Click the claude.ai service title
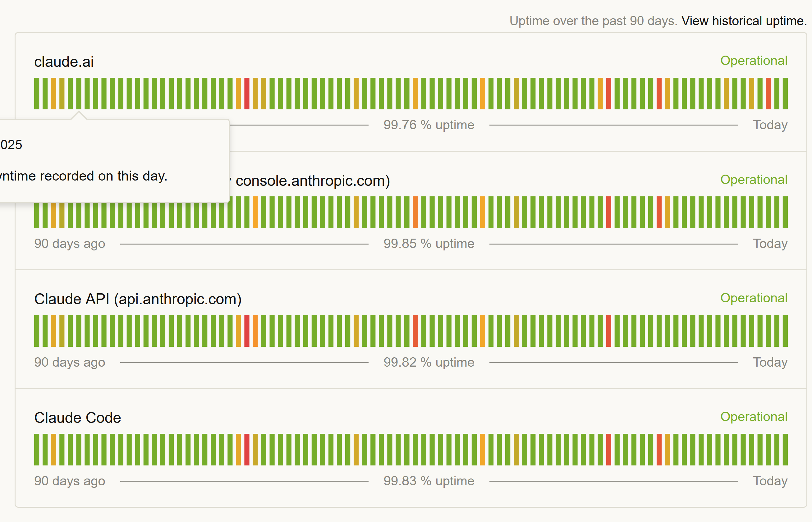The height and width of the screenshot is (522, 812). (x=64, y=62)
